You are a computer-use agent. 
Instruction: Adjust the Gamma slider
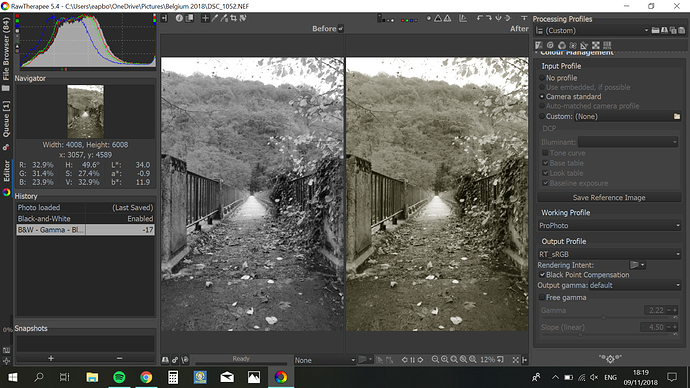(x=604, y=317)
